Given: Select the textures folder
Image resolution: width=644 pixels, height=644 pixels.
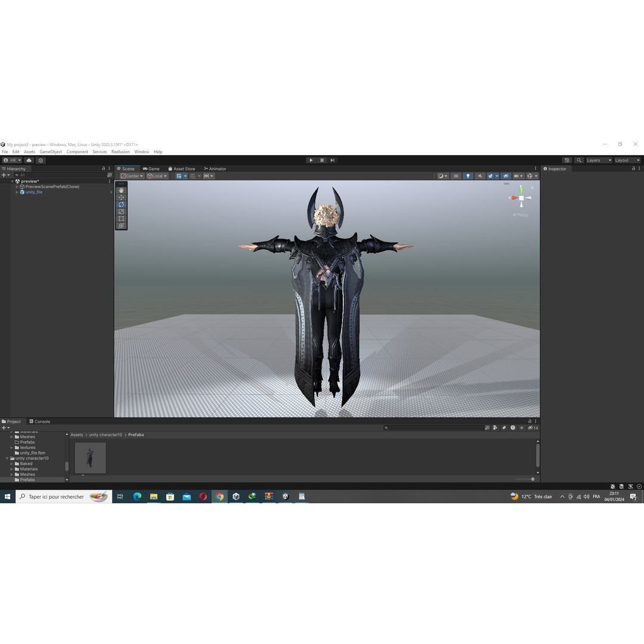Looking at the screenshot, I should tap(27, 448).
